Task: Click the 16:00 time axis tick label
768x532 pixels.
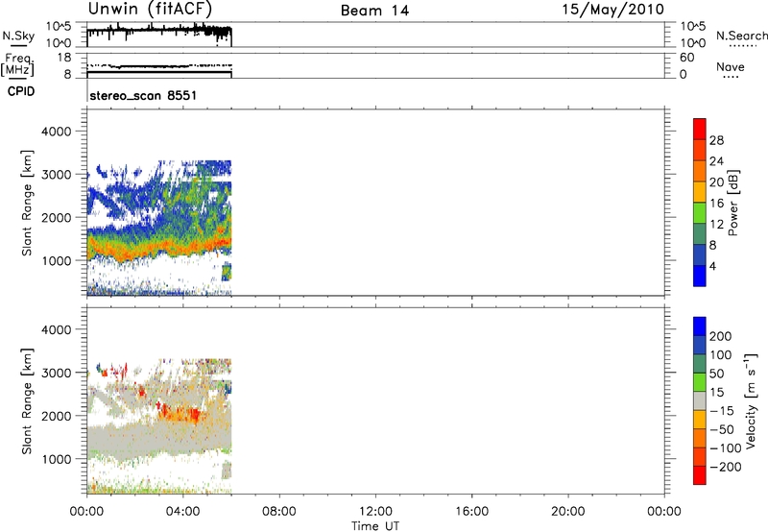Action: click(471, 512)
